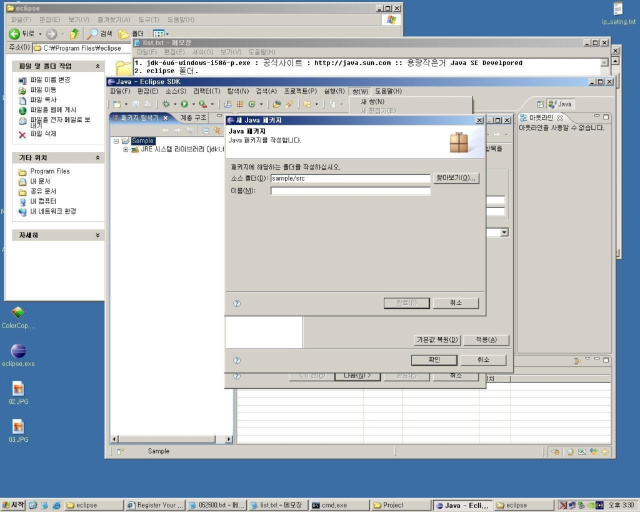Click the Next button in the wizard behind
The height and width of the screenshot is (512, 640).
click(357, 376)
